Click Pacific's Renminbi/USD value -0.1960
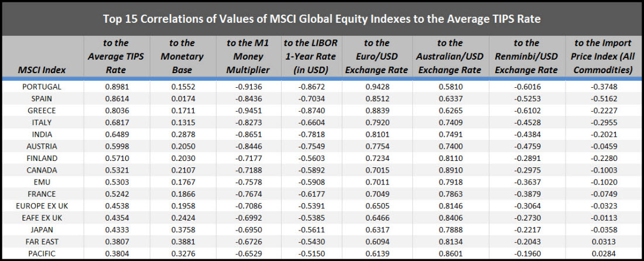This screenshot has height=261, width=644. point(527,253)
